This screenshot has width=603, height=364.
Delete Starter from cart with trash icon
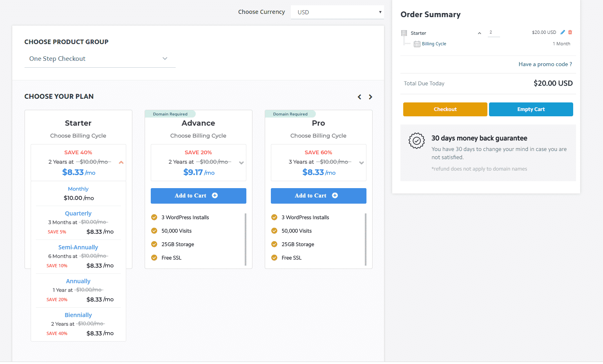(570, 32)
